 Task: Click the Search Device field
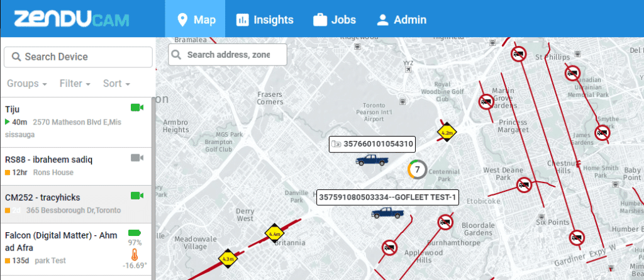78,57
